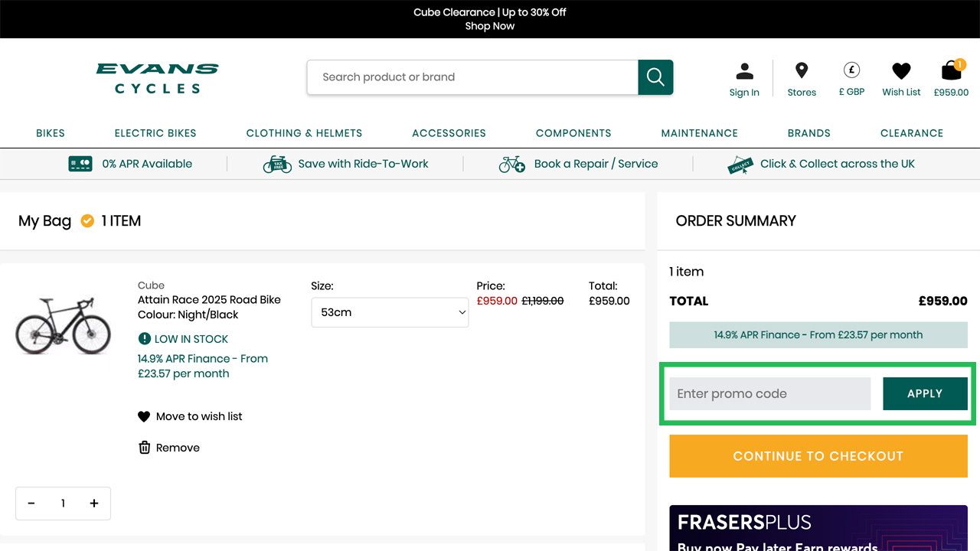The height and width of the screenshot is (551, 980).
Task: Open the COMPONENTS menu
Action: point(573,133)
